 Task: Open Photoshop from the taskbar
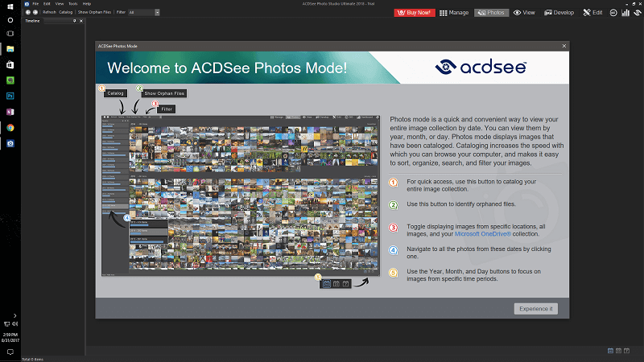click(10, 96)
